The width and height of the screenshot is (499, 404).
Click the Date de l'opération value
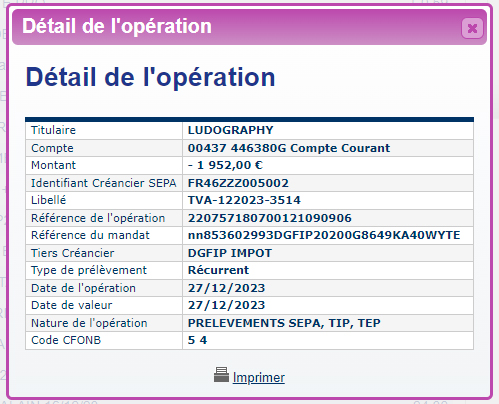pos(227,288)
